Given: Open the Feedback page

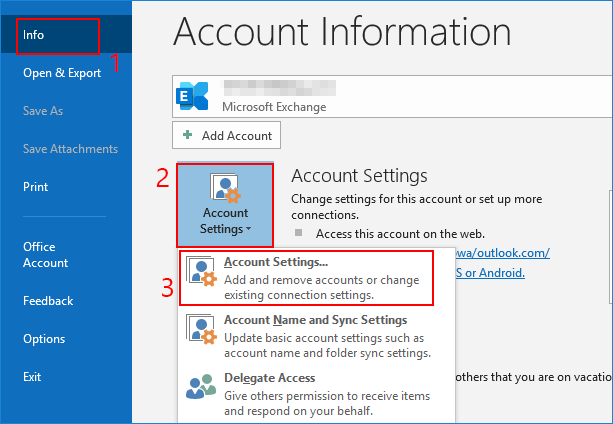Looking at the screenshot, I should [x=48, y=301].
